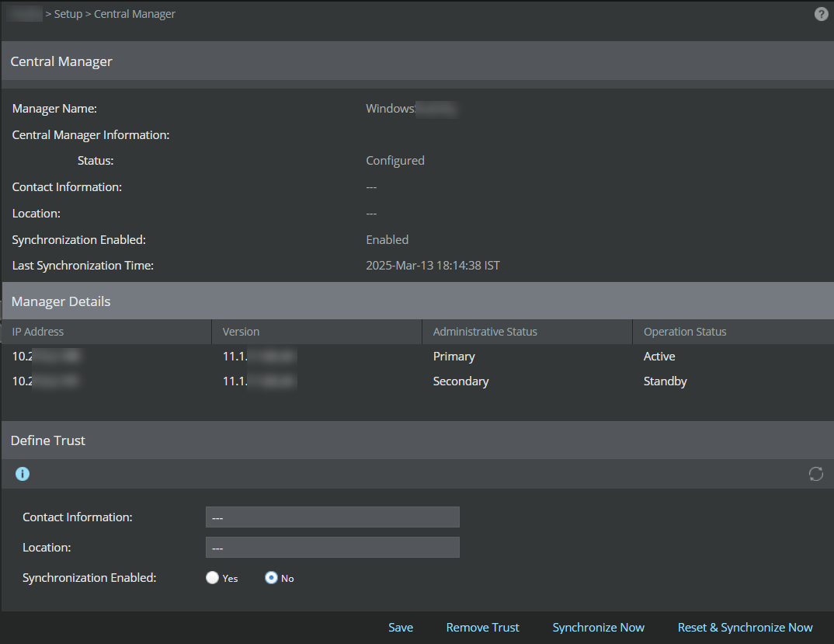Viewport: 834px width, 644px height.
Task: Click the Standby operation status cell
Action: tap(665, 381)
